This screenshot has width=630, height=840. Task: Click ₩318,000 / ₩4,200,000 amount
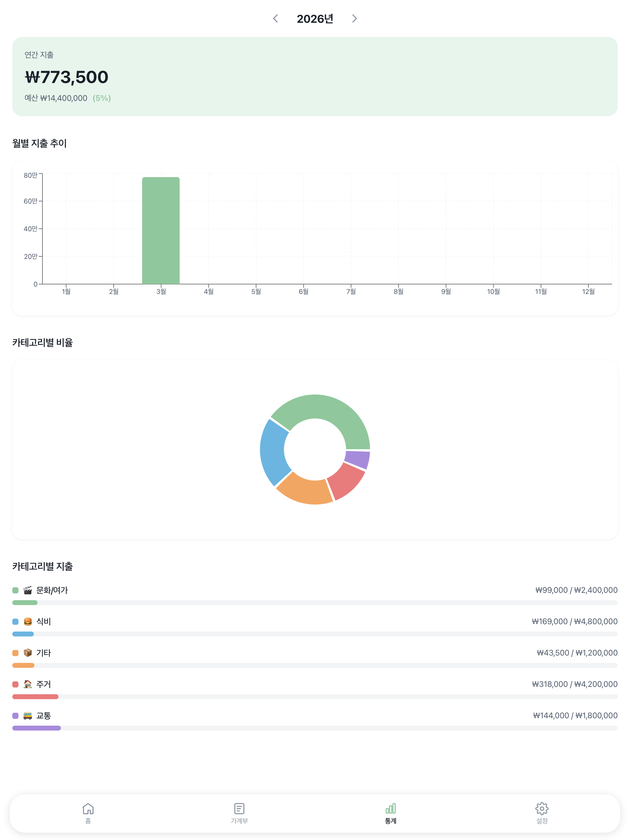coord(575,684)
